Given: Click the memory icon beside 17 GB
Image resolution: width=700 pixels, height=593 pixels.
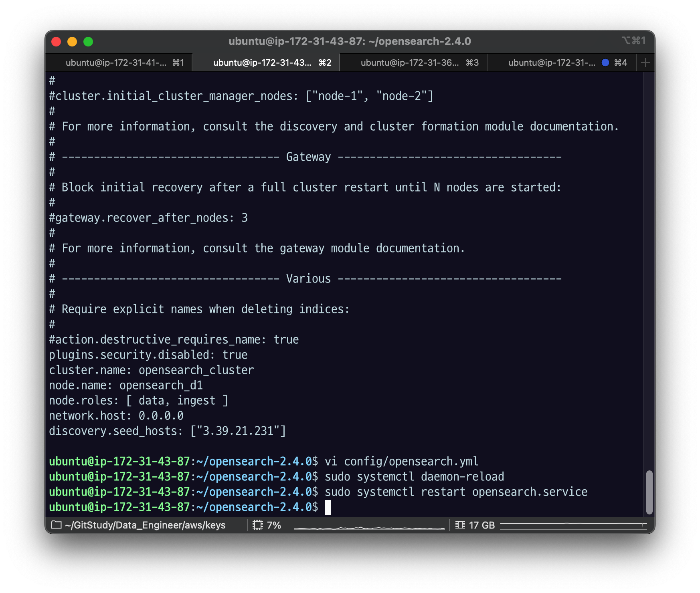Looking at the screenshot, I should 460,525.
